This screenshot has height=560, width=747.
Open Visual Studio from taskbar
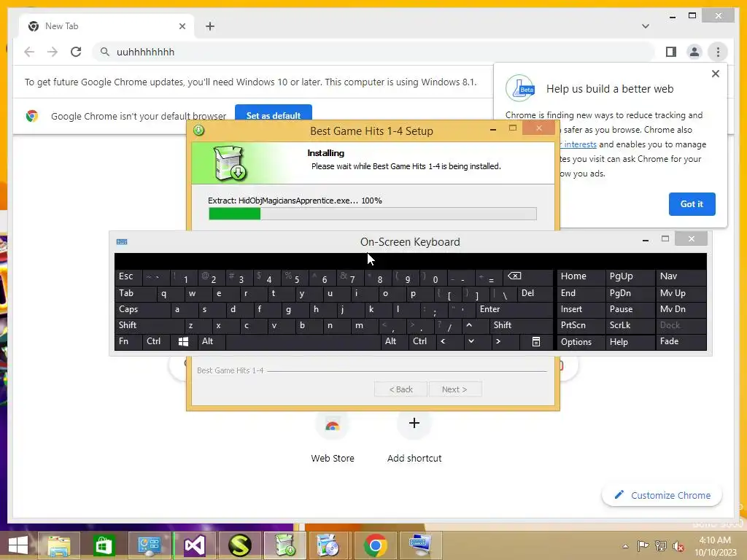[x=194, y=545]
